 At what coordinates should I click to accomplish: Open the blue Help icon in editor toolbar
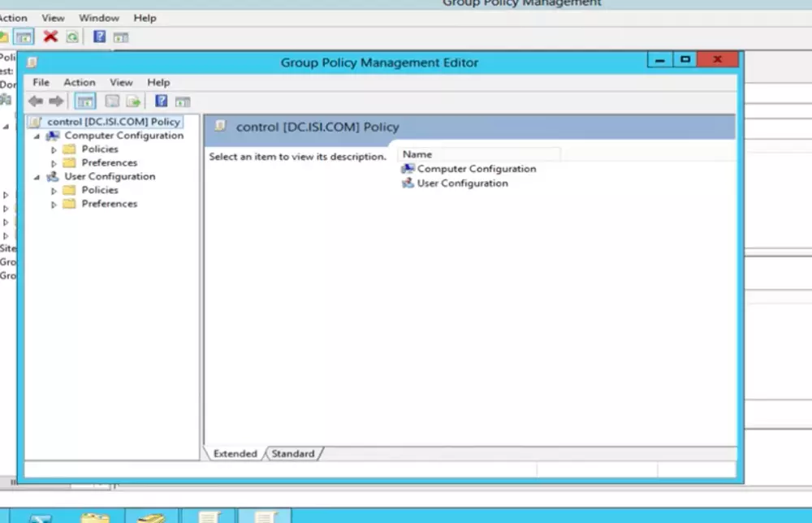point(161,101)
